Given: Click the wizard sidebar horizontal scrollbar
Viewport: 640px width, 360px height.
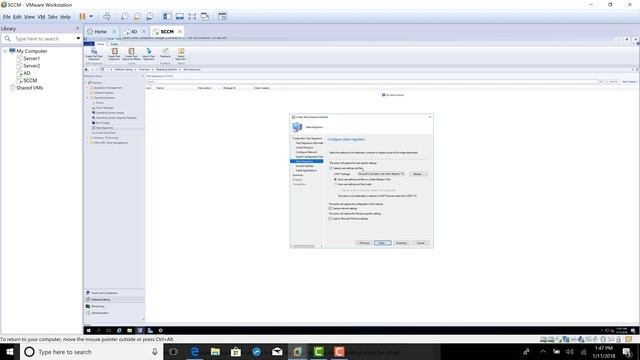Looking at the screenshot, I should pyautogui.click(x=304, y=246).
